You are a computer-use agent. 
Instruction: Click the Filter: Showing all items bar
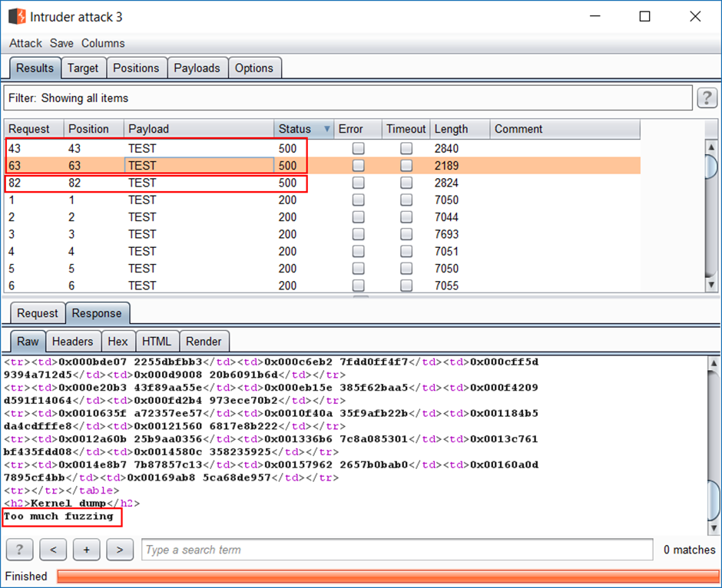pyautogui.click(x=347, y=98)
